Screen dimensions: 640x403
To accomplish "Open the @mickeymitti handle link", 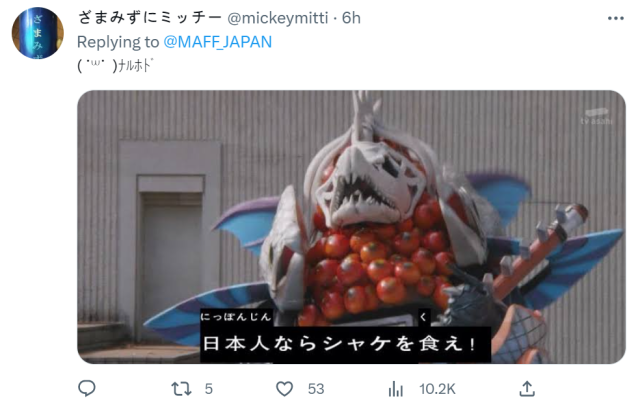I will tap(278, 18).
